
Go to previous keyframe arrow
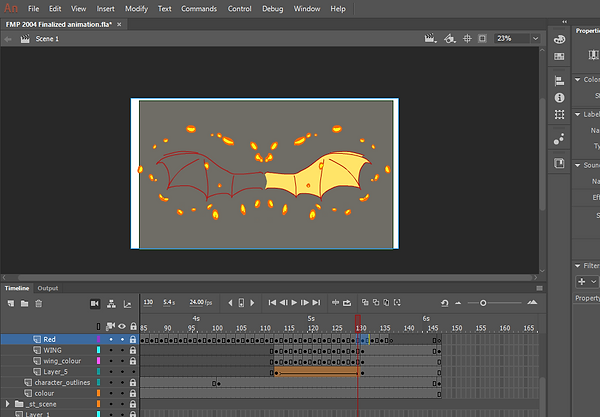pos(230,303)
